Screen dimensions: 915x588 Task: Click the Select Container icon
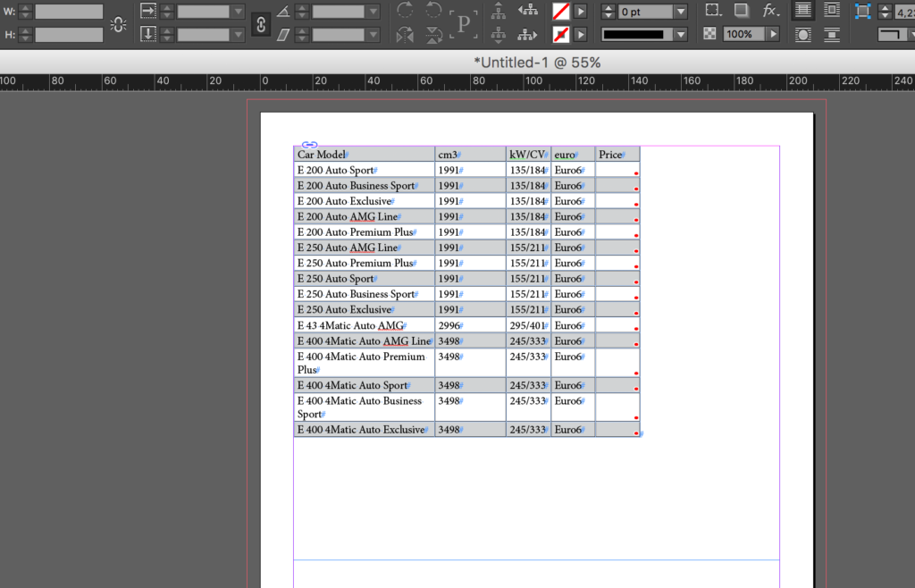click(x=499, y=10)
